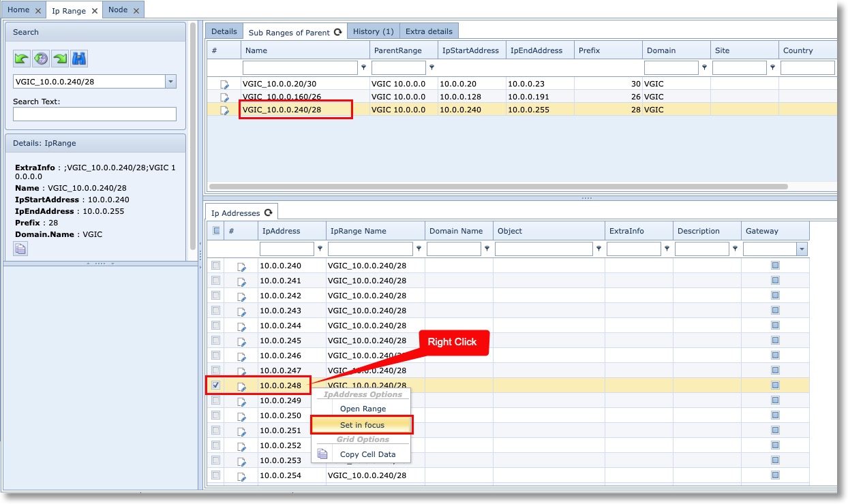The image size is (848, 504).
Task: Open edit icon for VGIC_10.0.0.20/30 row
Action: tap(224, 84)
